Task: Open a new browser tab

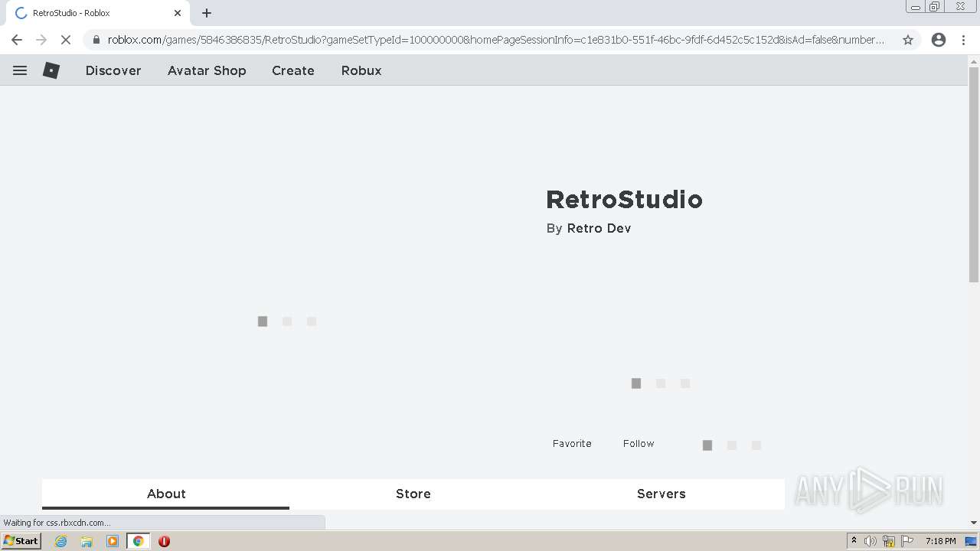Action: pyautogui.click(x=207, y=13)
